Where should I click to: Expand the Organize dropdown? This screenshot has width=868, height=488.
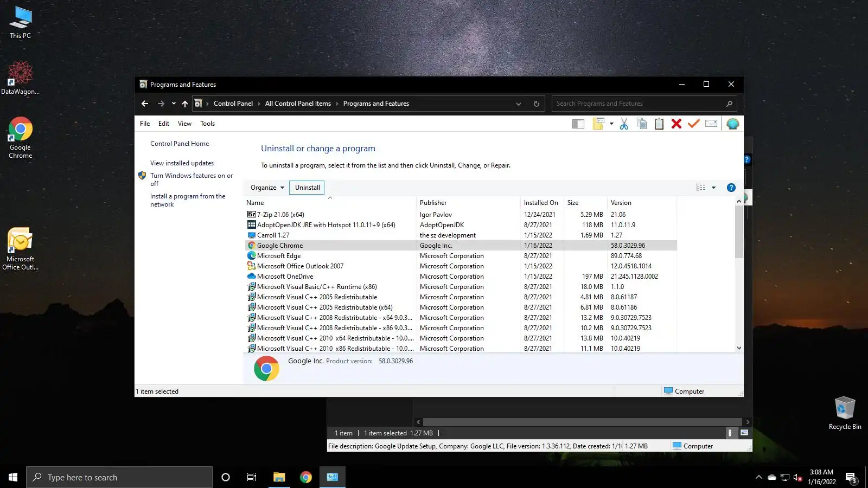point(267,188)
